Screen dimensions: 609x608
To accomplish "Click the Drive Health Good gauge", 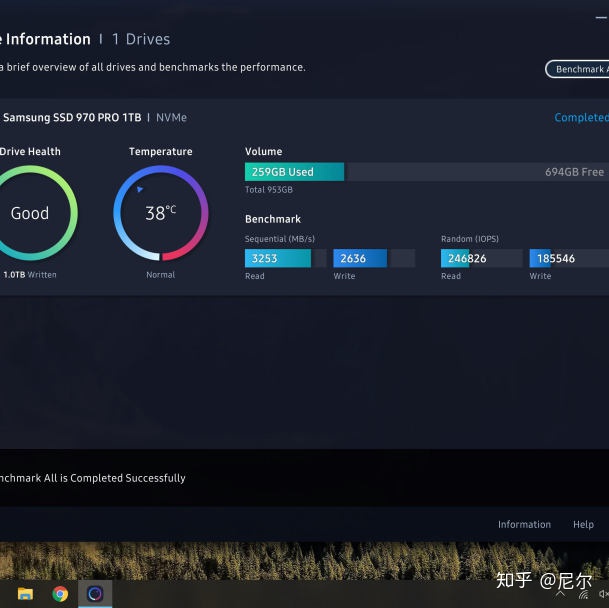I will pyautogui.click(x=31, y=213).
